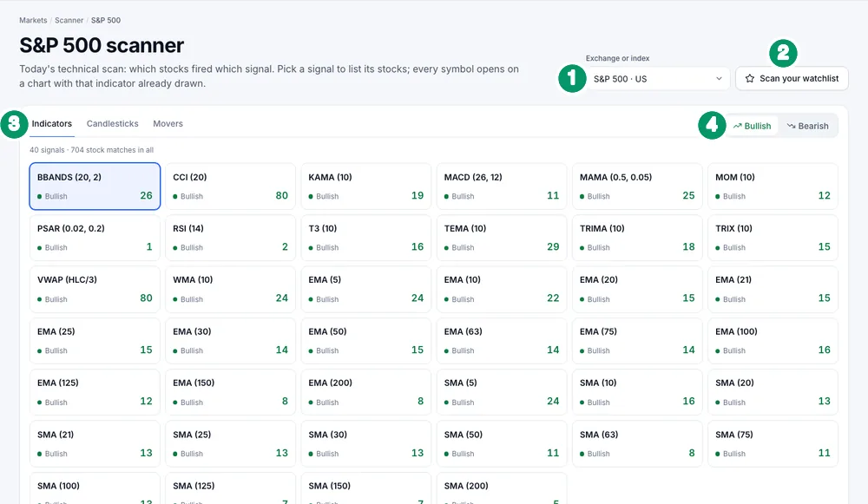The width and height of the screenshot is (868, 504).
Task: Click the downward trend icon beside Bearish
Action: [791, 126]
